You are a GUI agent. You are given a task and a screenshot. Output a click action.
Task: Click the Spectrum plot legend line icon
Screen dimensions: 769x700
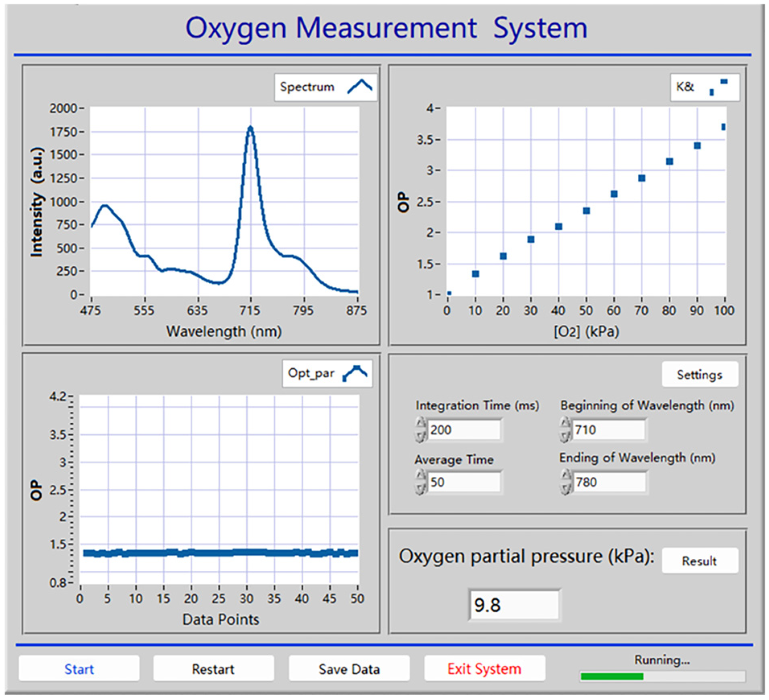359,86
